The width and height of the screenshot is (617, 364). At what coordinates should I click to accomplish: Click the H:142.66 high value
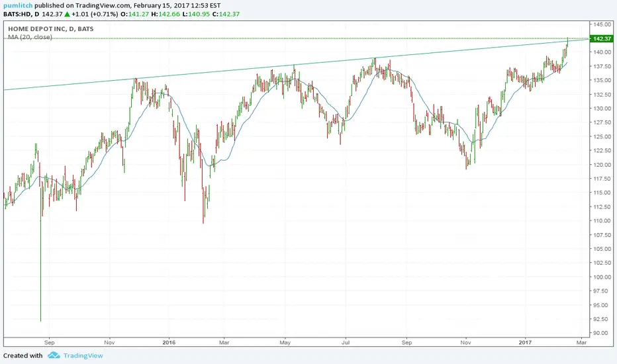[166, 14]
